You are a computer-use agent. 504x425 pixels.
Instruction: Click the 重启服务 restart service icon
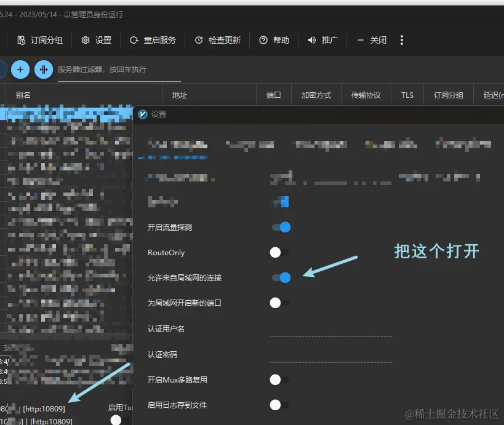(134, 40)
